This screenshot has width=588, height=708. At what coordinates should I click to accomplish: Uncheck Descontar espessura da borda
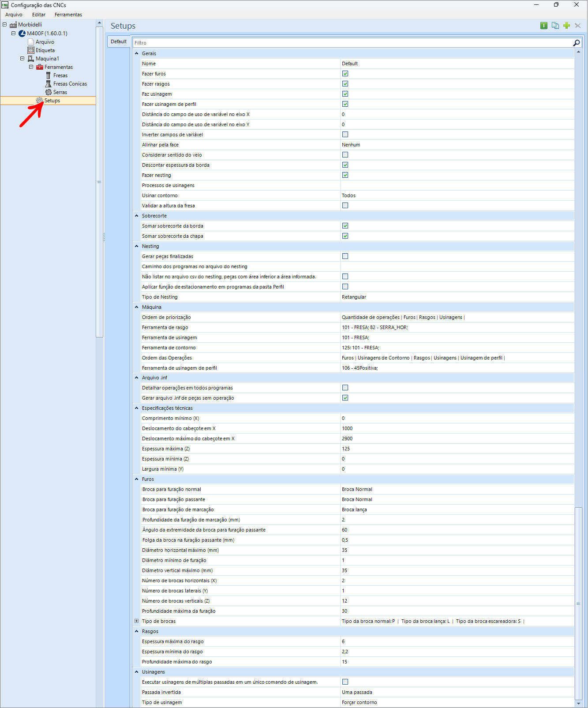345,165
